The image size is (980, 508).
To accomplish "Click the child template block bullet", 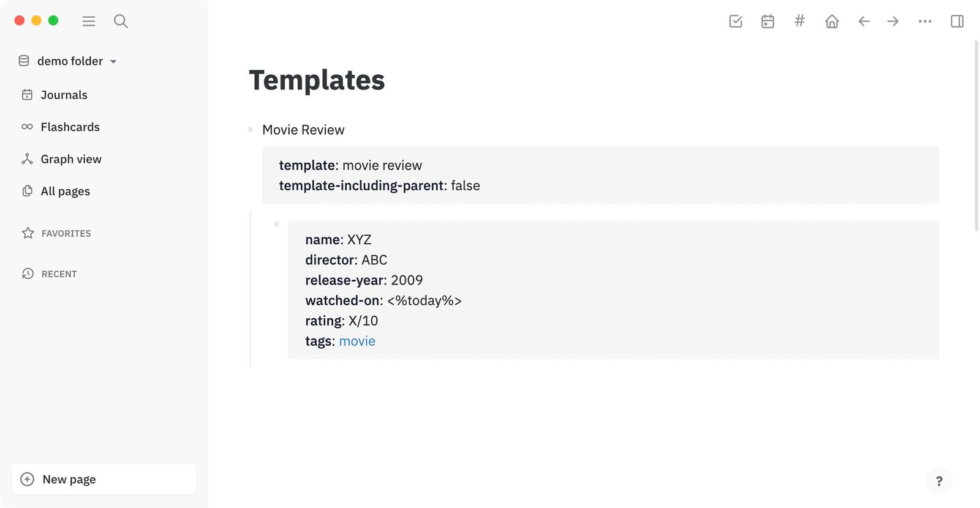I will 277,224.
